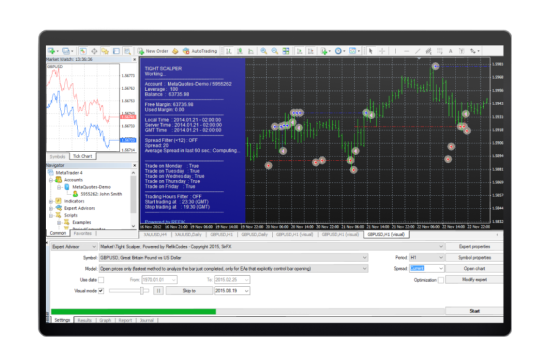Toggle the Terminal window icon
This screenshot has height=361, width=547.
click(x=116, y=51)
